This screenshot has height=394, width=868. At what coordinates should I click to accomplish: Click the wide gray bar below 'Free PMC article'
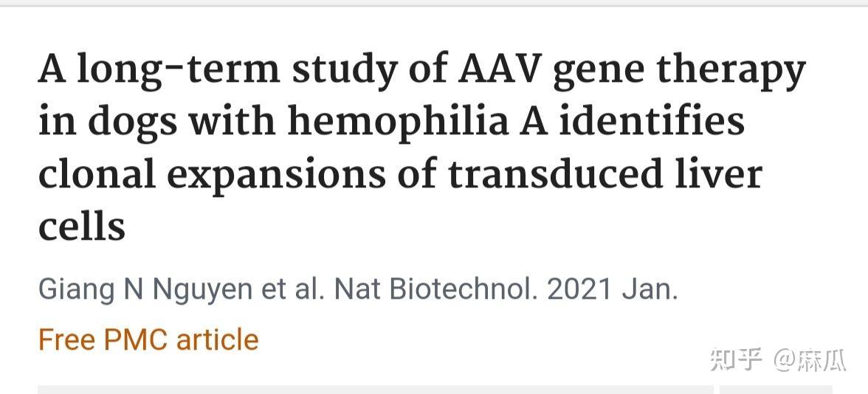(x=375, y=390)
